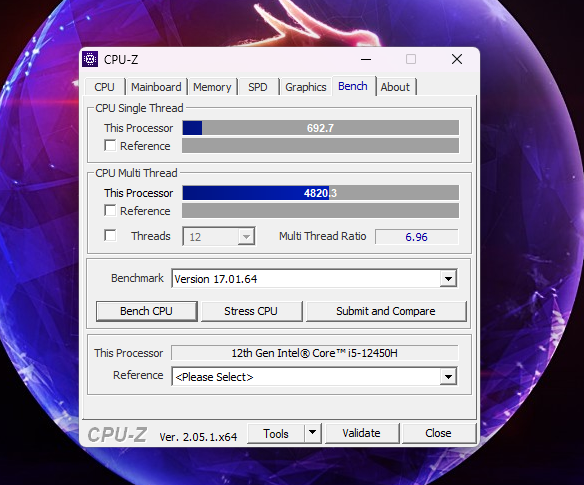The width and height of the screenshot is (584, 485).
Task: Open the Memory tab
Action: pyautogui.click(x=212, y=87)
